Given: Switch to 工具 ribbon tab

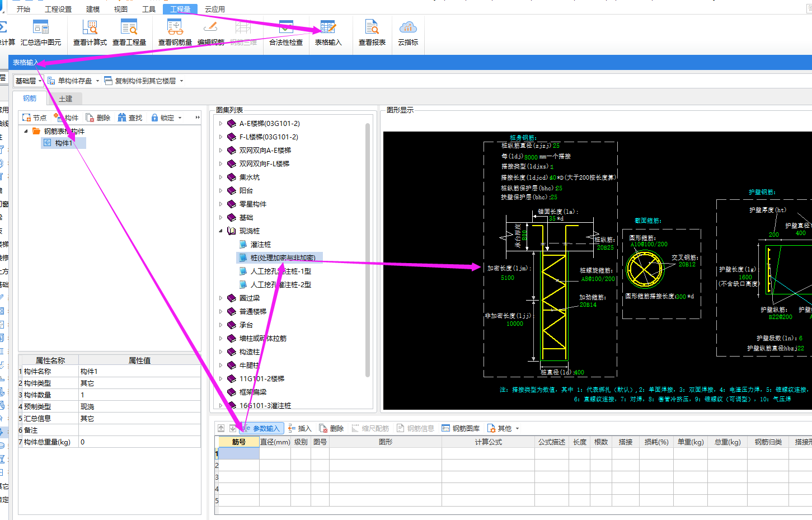Looking at the screenshot, I should point(149,9).
